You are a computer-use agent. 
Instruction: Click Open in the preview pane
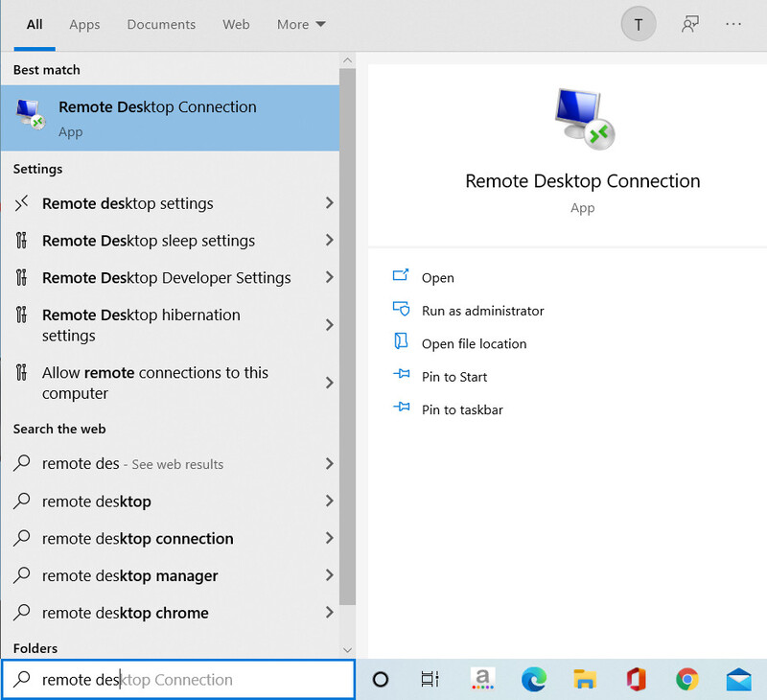coord(438,278)
